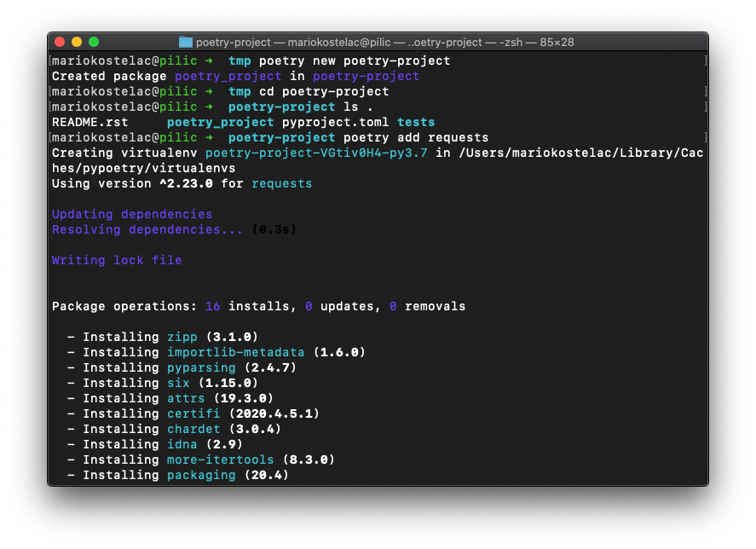This screenshot has width=756, height=549.
Task: Click the 'attrs' package name
Action: point(186,398)
